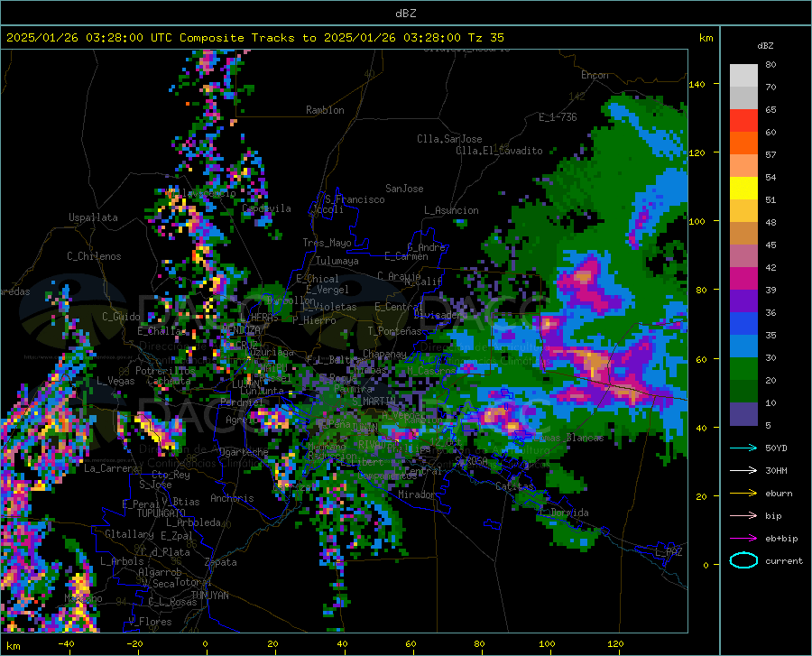Select the red 60-65 dBZ color swatch
The height and width of the screenshot is (656, 812).
(743, 121)
